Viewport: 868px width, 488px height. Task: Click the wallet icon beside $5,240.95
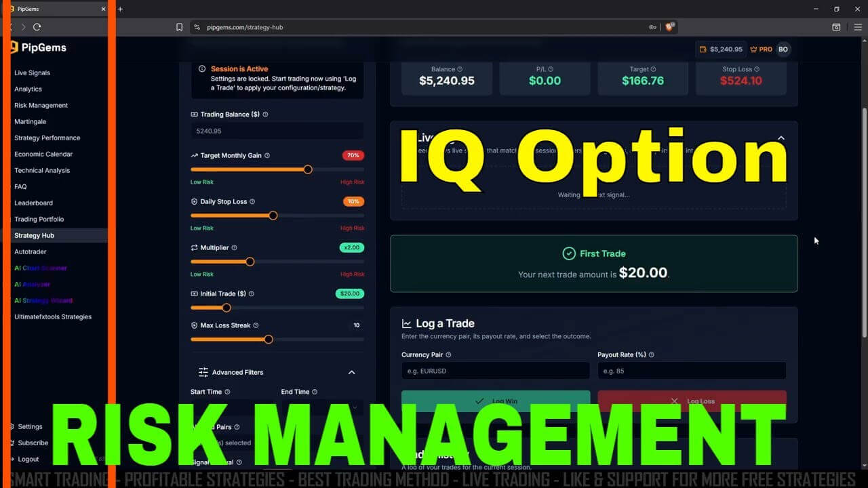(x=703, y=49)
